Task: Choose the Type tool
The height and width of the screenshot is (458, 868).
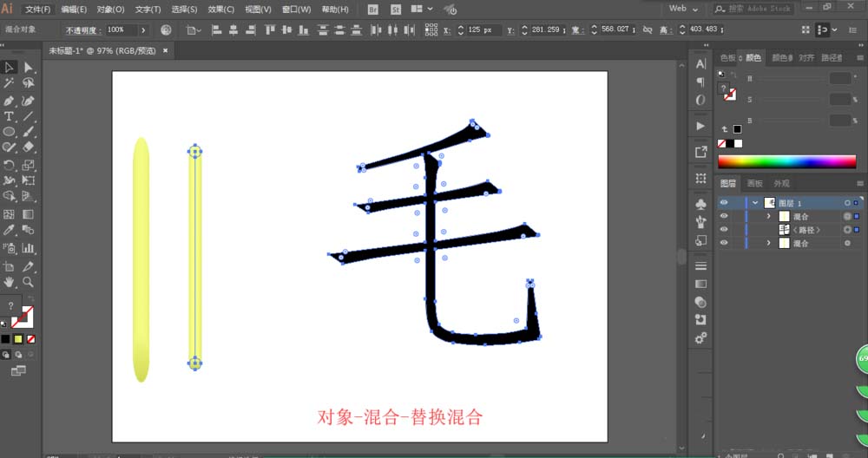Action: 9,116
